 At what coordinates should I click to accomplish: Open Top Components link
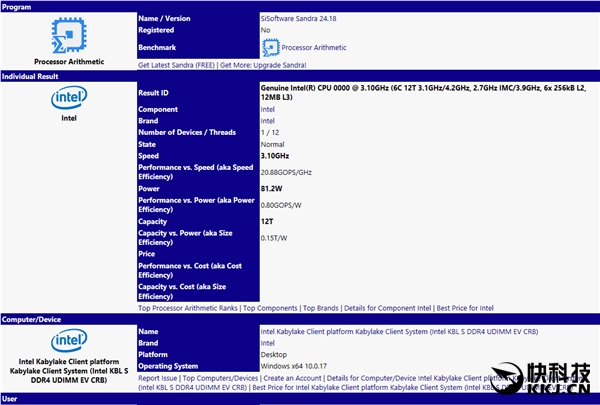pos(270,308)
